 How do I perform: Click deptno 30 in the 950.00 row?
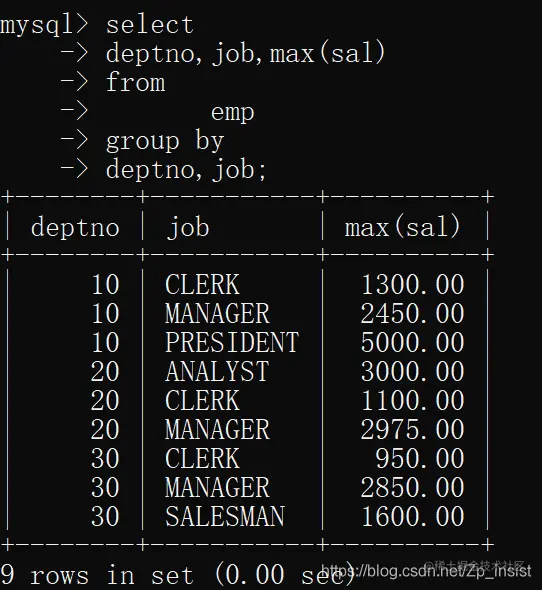click(x=105, y=458)
